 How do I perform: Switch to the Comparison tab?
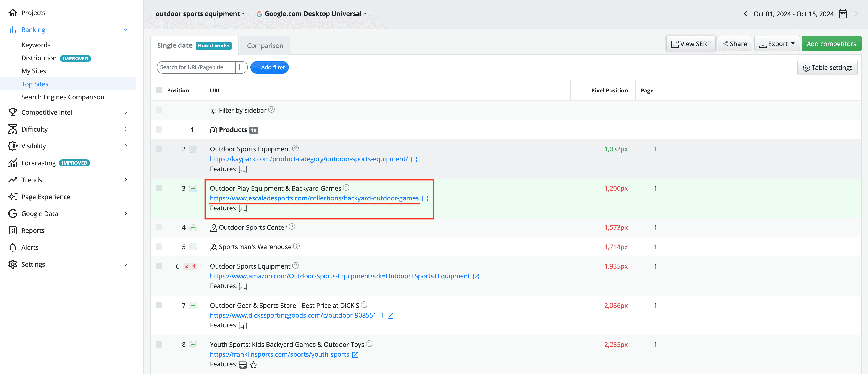click(265, 45)
